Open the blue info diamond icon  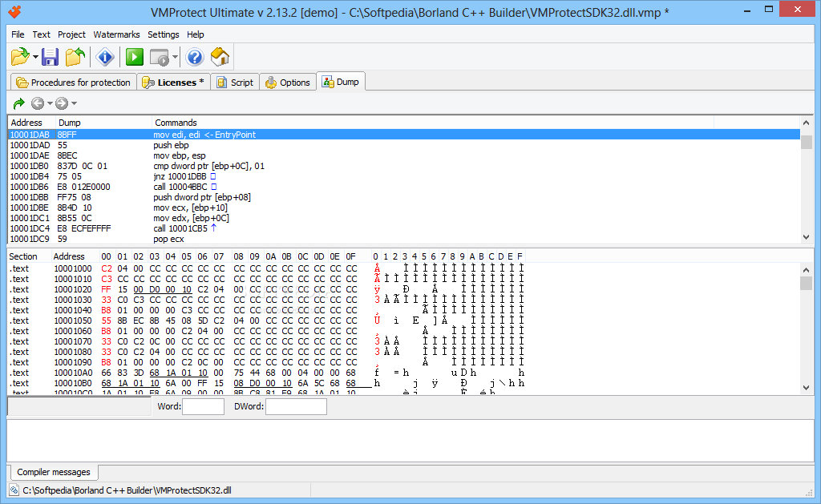tap(105, 57)
